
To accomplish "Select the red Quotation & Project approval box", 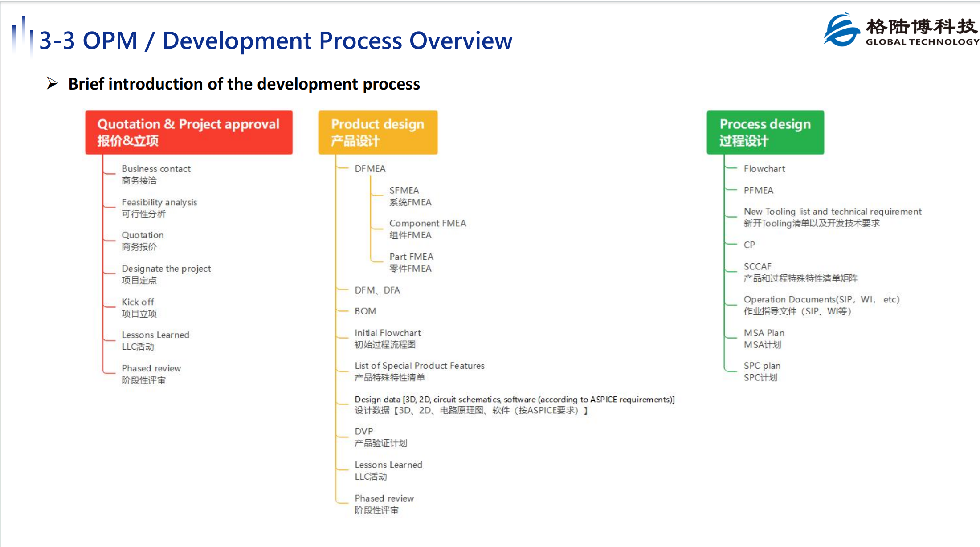I will (x=189, y=132).
